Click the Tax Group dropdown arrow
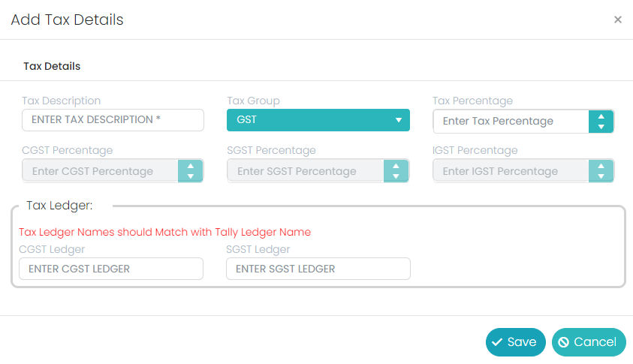The width and height of the screenshot is (633, 364). [399, 120]
